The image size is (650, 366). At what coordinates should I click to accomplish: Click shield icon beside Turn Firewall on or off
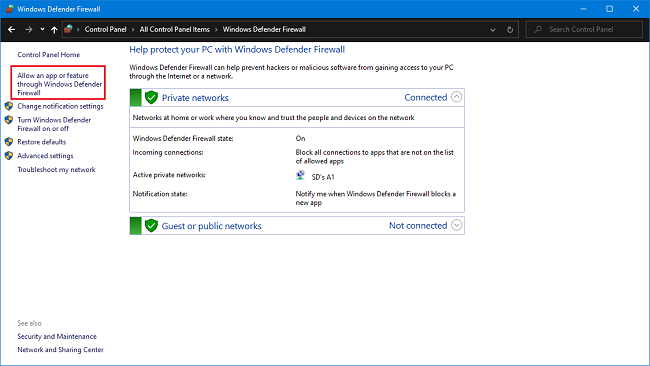click(x=9, y=120)
